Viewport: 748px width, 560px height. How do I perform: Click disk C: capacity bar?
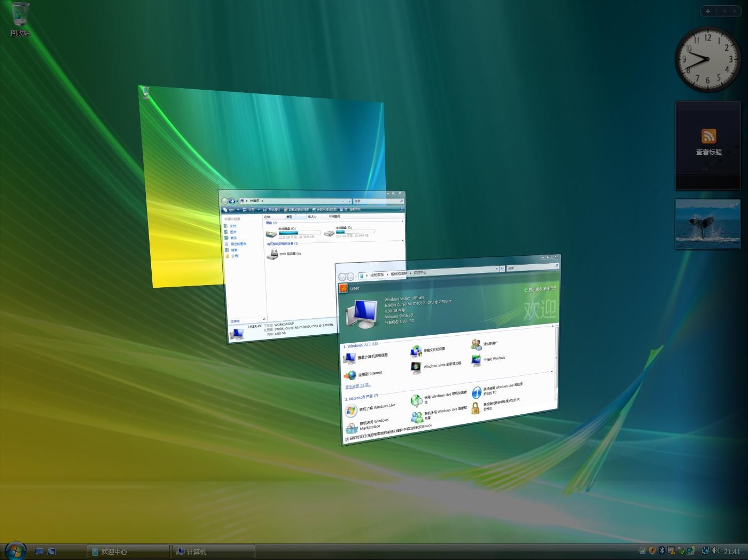coord(299,233)
